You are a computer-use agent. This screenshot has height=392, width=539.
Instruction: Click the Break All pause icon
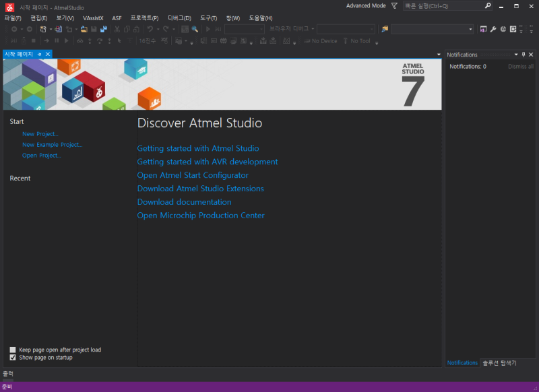click(57, 41)
